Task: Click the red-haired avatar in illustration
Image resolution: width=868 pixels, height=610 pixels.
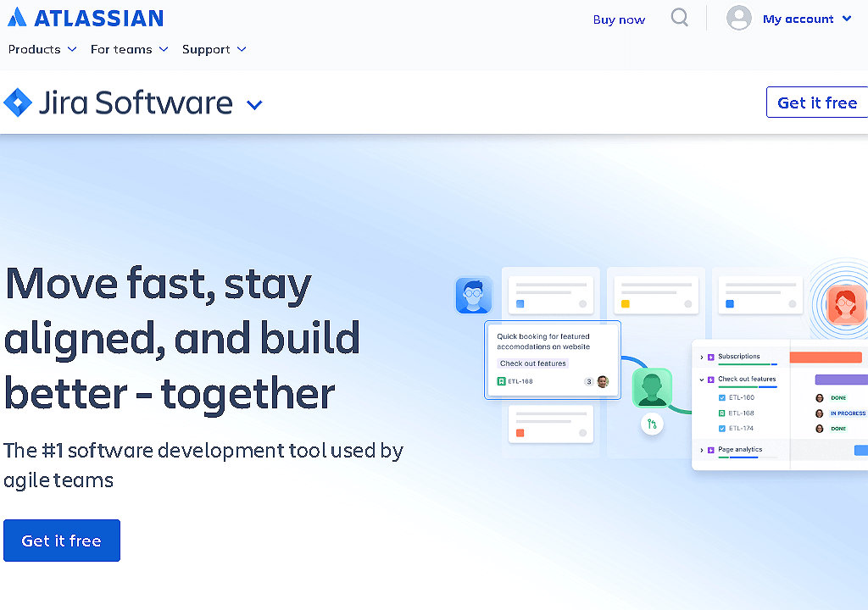Action: [x=846, y=304]
